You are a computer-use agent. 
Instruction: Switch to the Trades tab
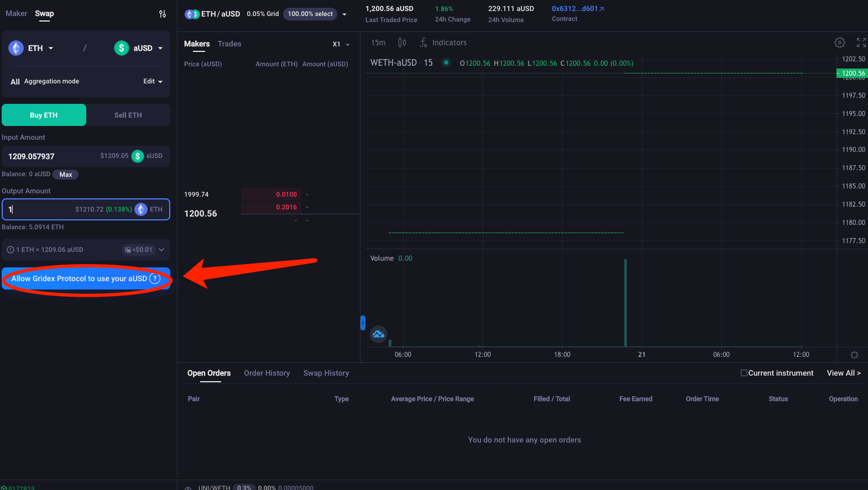(229, 44)
